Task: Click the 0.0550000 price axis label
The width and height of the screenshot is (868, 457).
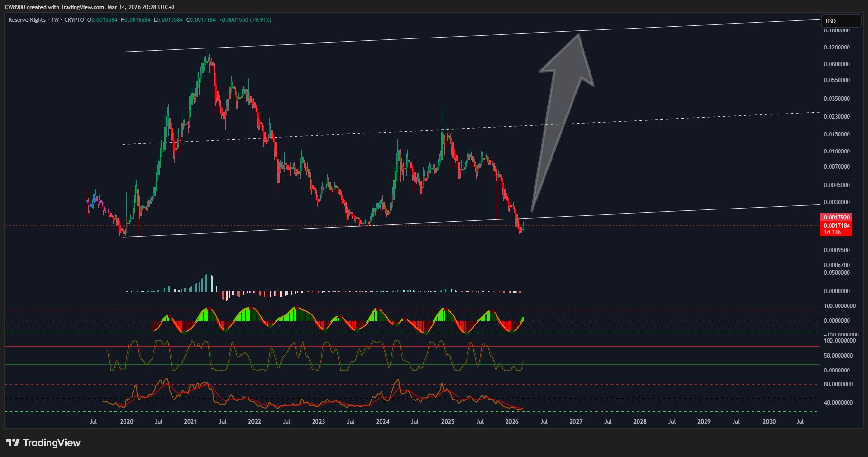Action: click(837, 80)
